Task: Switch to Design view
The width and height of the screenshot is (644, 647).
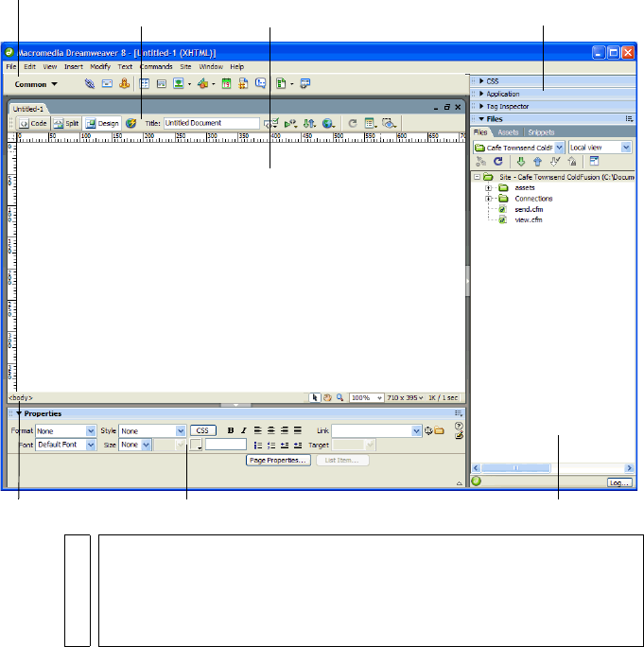Action: click(102, 123)
